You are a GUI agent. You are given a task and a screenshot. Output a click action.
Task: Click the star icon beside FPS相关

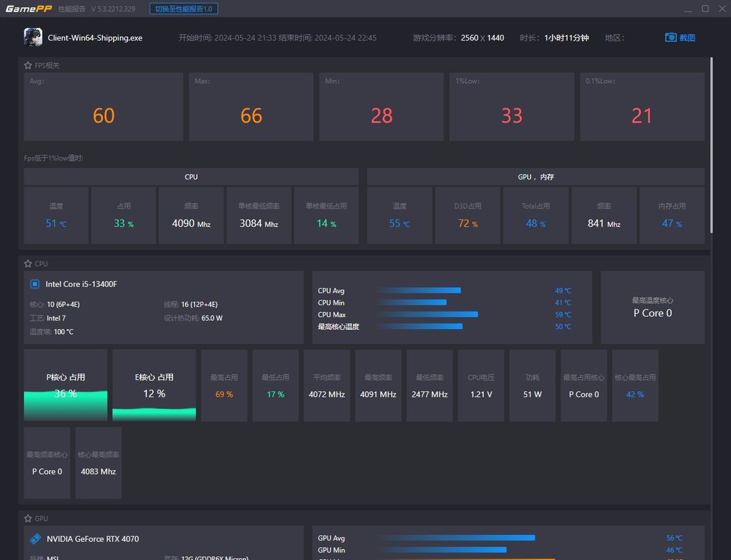(x=28, y=65)
